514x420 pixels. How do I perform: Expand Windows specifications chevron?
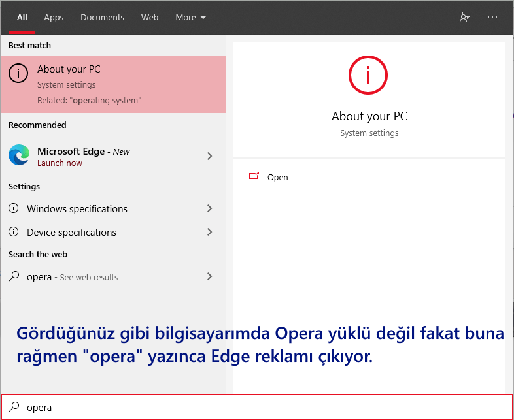[x=210, y=208]
